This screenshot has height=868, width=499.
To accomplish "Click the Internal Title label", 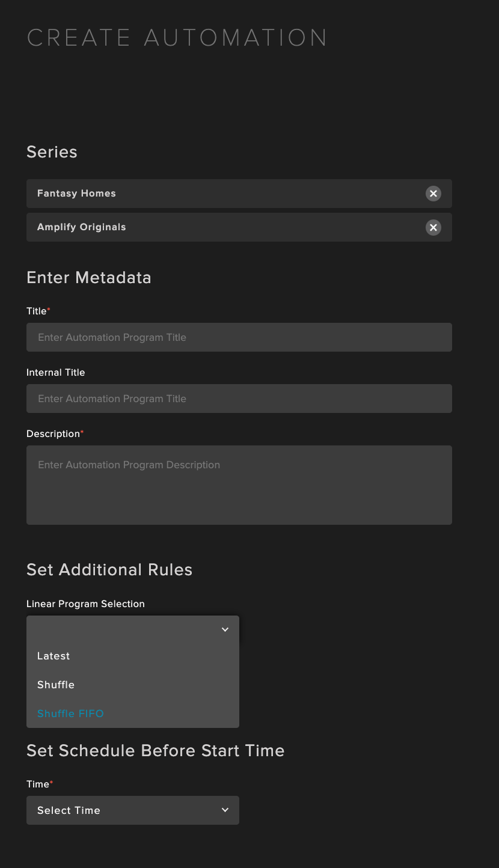I will pos(56,372).
